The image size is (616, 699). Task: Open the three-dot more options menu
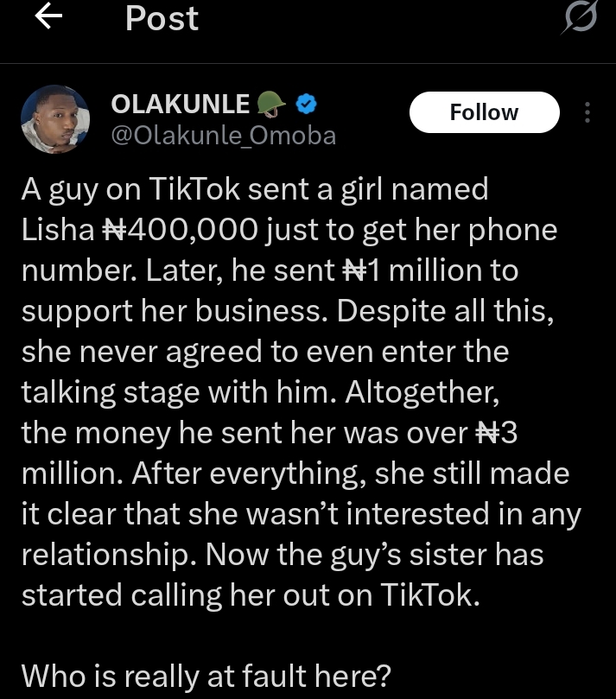(x=587, y=112)
